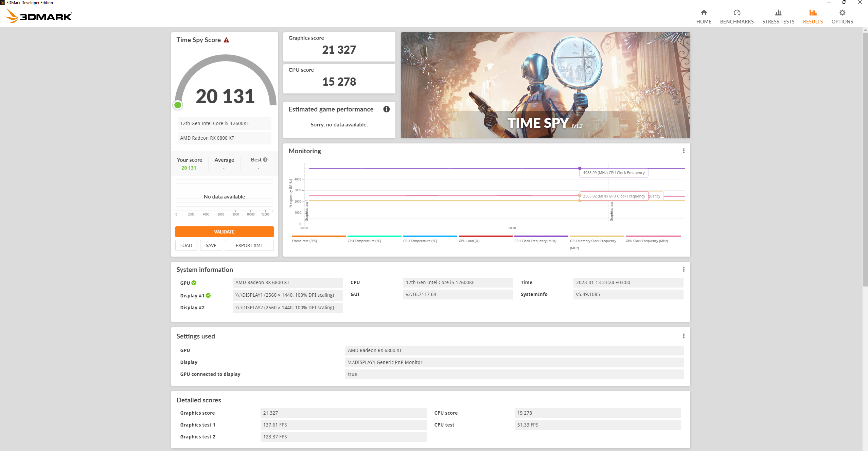Open the Settings used three-dot menu
The image size is (868, 451).
(x=684, y=336)
